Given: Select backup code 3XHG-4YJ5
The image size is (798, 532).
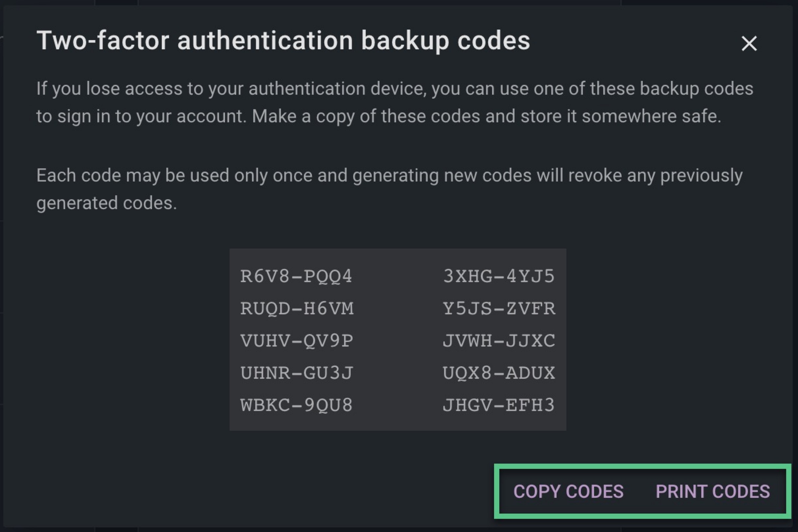Looking at the screenshot, I should (499, 276).
